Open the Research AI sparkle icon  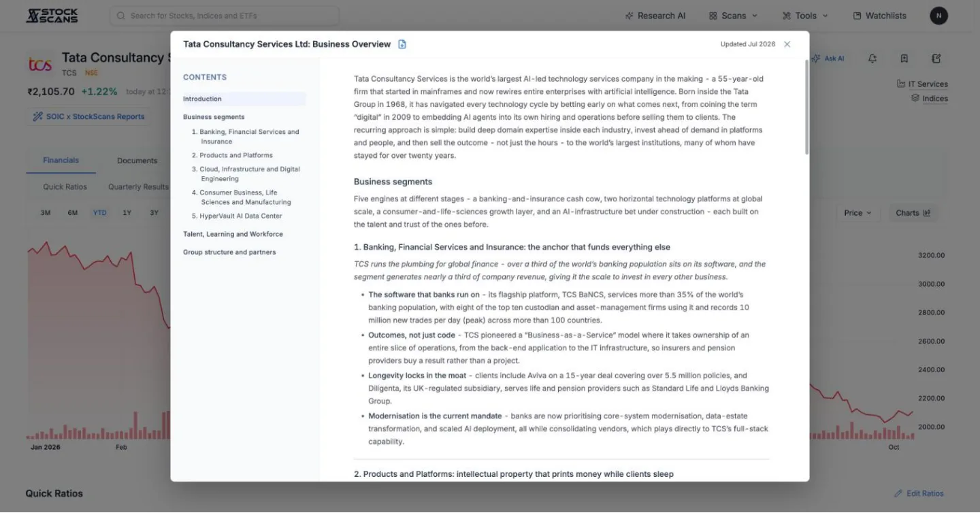click(x=630, y=16)
